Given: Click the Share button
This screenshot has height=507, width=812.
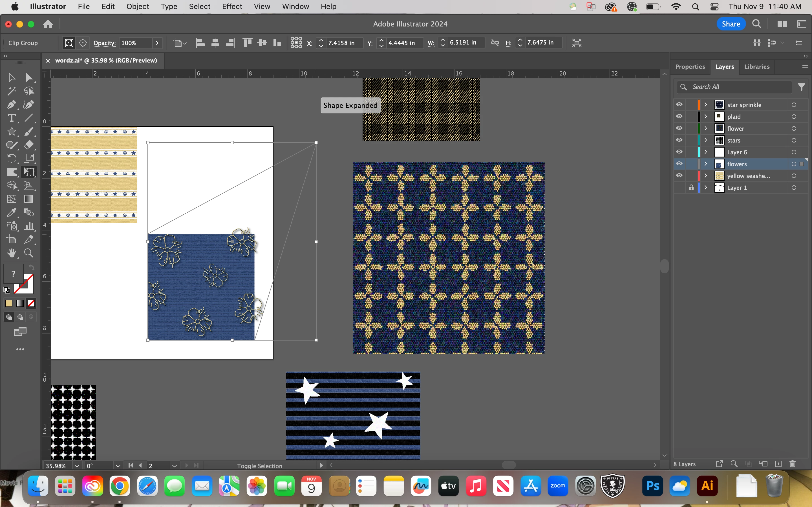Looking at the screenshot, I should 731,24.
